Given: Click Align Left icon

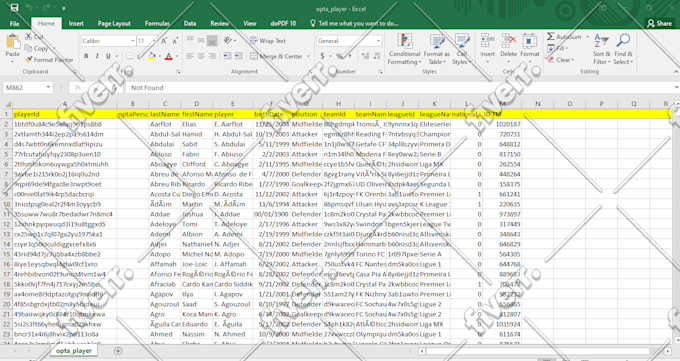Looking at the screenshot, I should 190,56.
